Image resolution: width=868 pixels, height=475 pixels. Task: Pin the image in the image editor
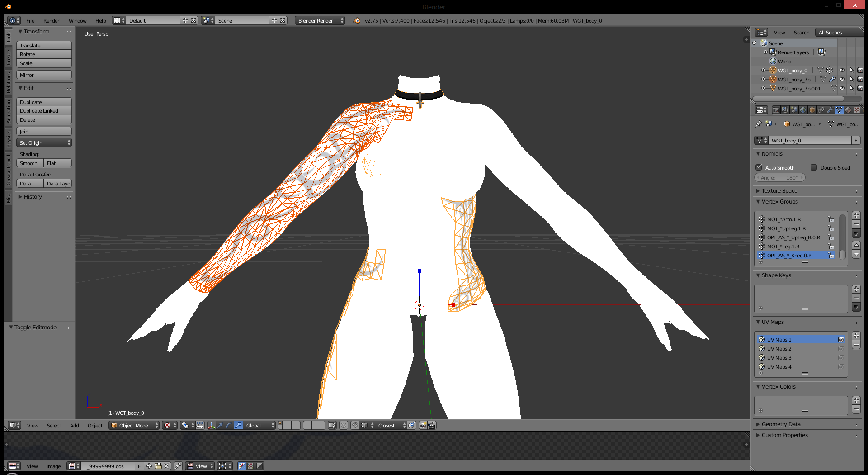click(x=178, y=466)
